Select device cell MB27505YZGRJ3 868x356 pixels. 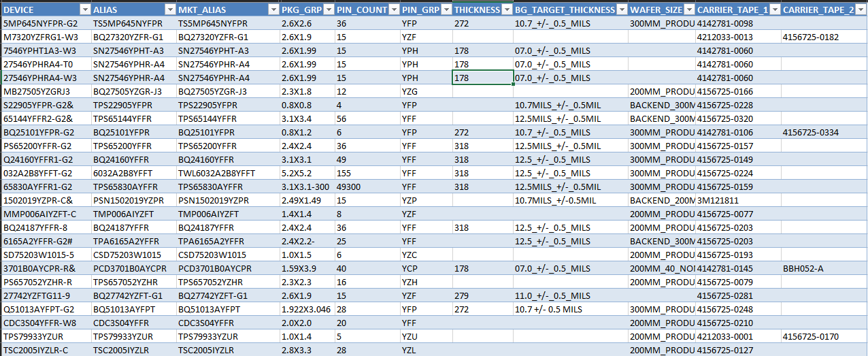[x=46, y=91]
